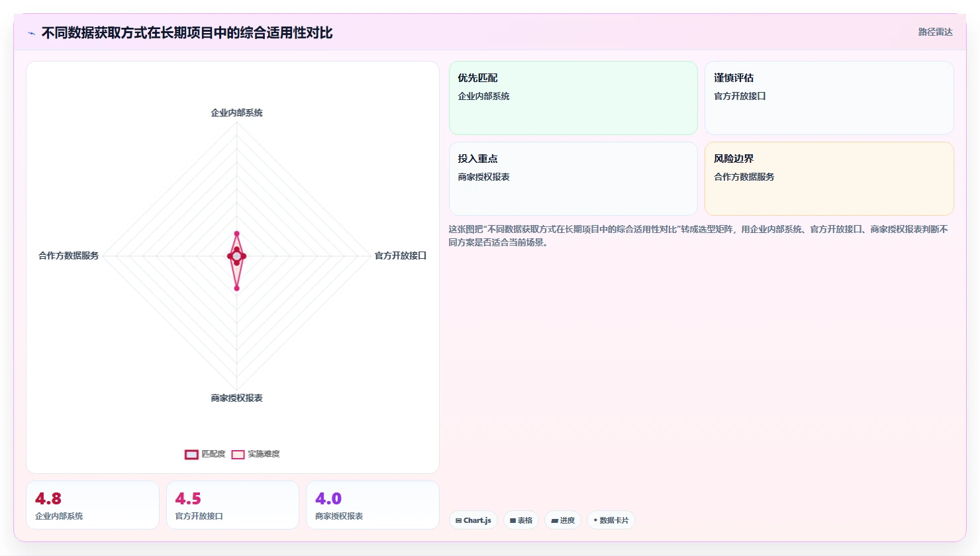
Task: Open the 风险边界 card
Action: pyautogui.click(x=829, y=179)
